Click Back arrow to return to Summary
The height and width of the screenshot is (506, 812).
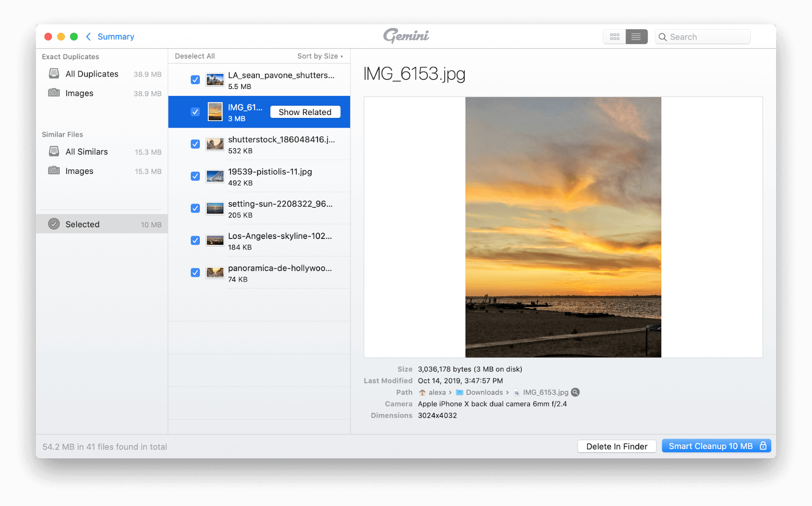(88, 36)
